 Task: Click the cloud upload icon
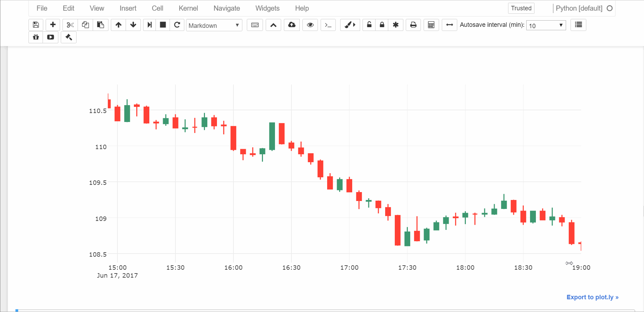292,25
